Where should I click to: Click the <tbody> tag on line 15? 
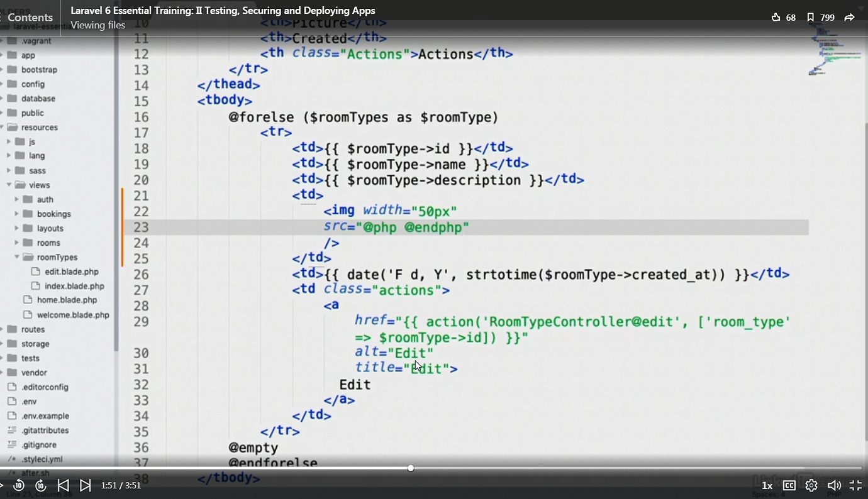click(x=225, y=101)
